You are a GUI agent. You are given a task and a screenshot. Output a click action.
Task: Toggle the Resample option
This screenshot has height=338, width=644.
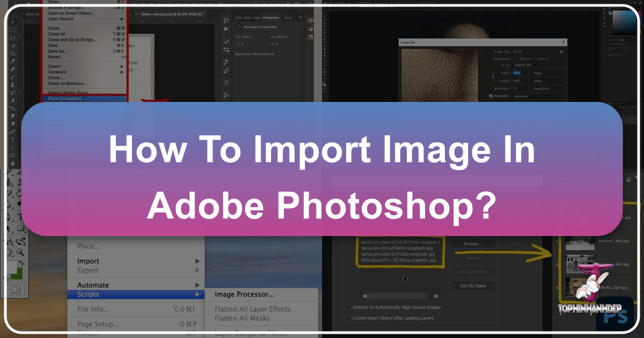point(491,97)
